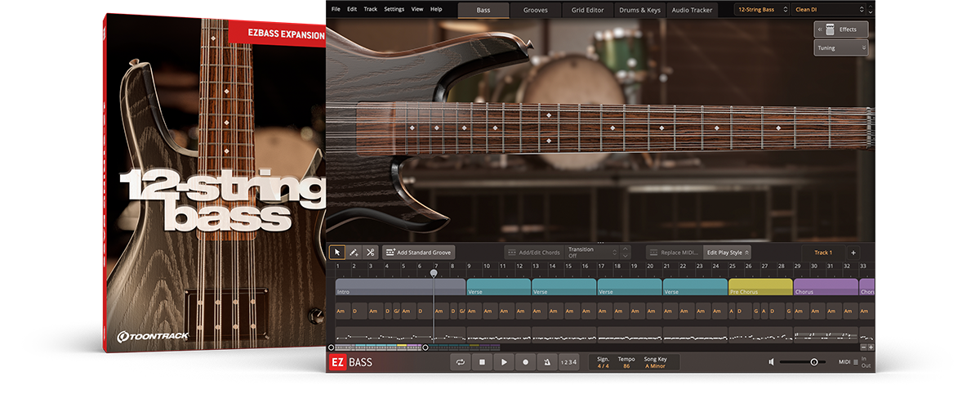Screen dimensions: 980x399
Task: Add a new track with plus button
Action: pyautogui.click(x=853, y=253)
